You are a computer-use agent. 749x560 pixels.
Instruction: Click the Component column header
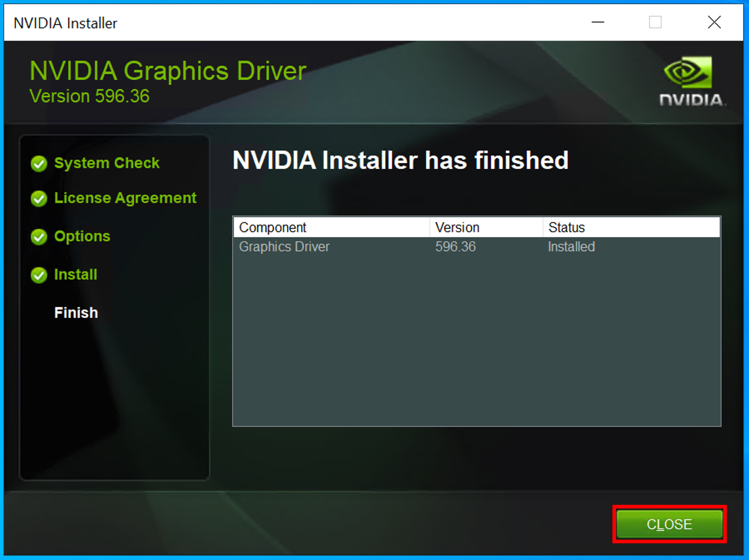332,227
